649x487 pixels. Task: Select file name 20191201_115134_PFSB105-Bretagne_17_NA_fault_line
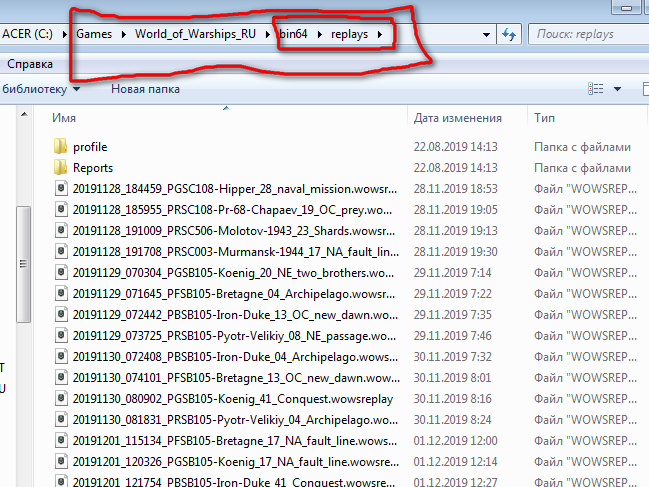[235, 441]
